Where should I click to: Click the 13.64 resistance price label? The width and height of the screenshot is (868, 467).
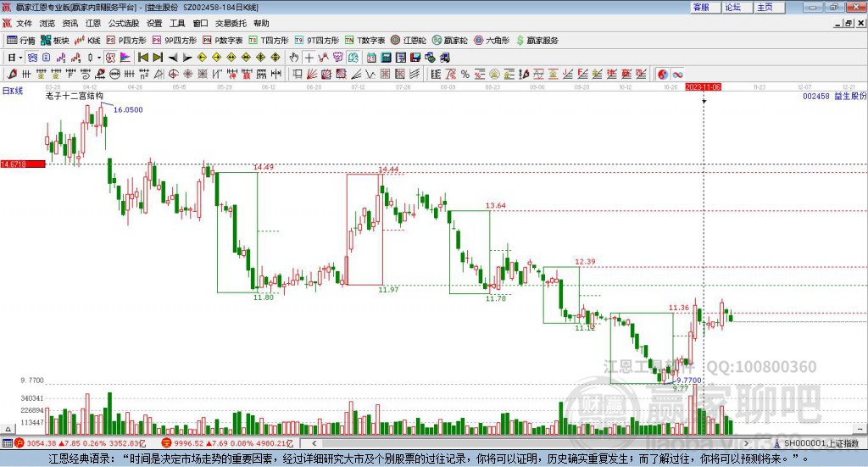[x=495, y=205]
